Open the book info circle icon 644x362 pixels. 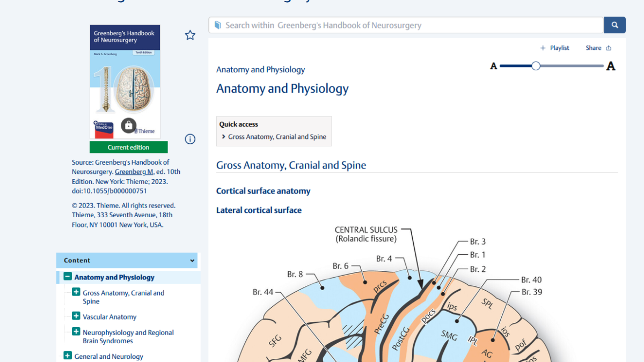coord(190,139)
